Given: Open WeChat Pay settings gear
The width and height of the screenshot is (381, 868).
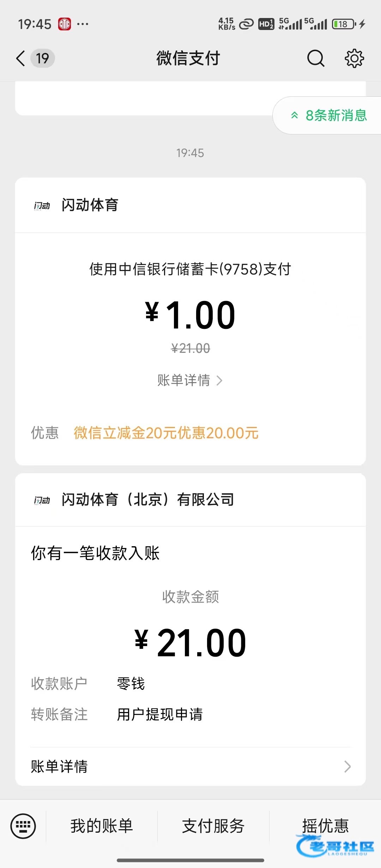Looking at the screenshot, I should pos(354,58).
